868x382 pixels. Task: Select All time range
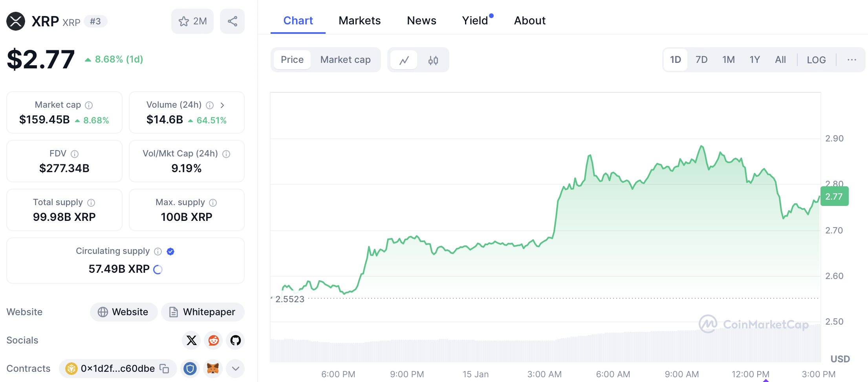pyautogui.click(x=780, y=60)
